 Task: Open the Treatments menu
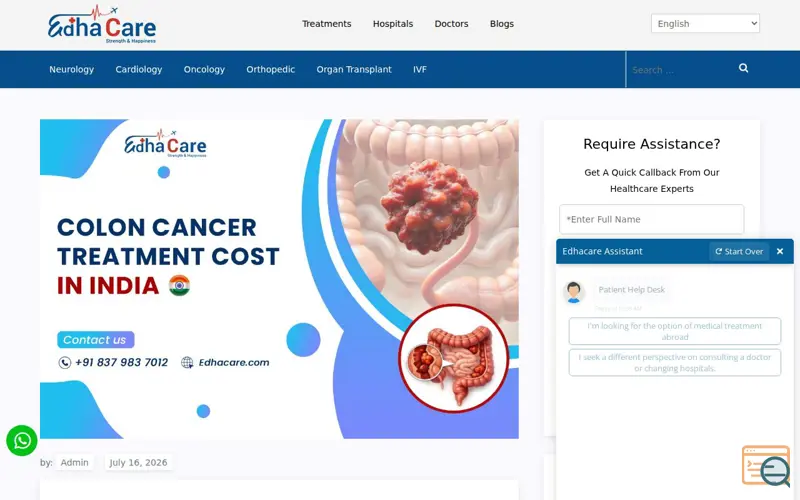coord(327,24)
